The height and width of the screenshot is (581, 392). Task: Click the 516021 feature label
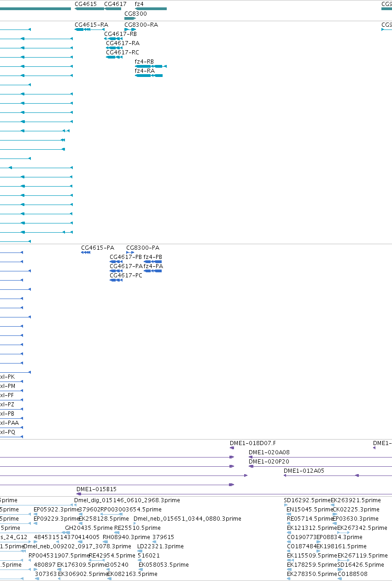click(149, 556)
